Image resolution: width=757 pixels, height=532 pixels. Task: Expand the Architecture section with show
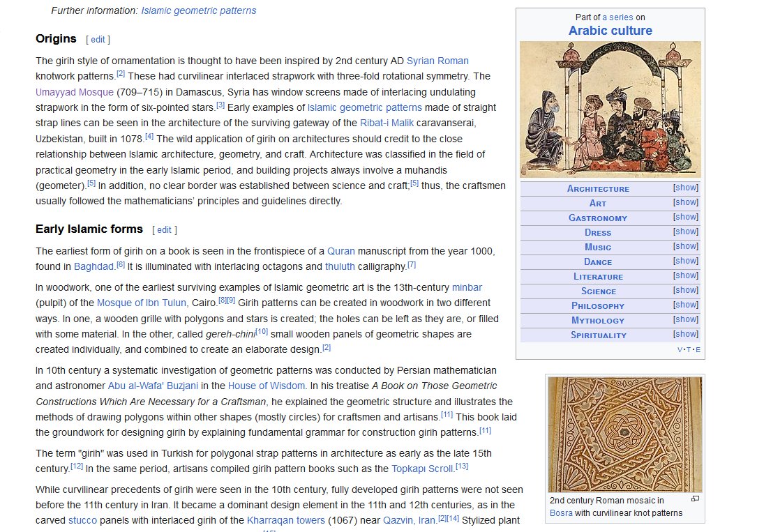[686, 188]
